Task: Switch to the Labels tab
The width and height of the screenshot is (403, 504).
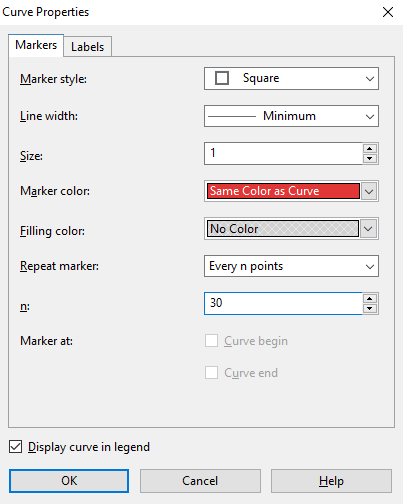Action: coord(88,47)
